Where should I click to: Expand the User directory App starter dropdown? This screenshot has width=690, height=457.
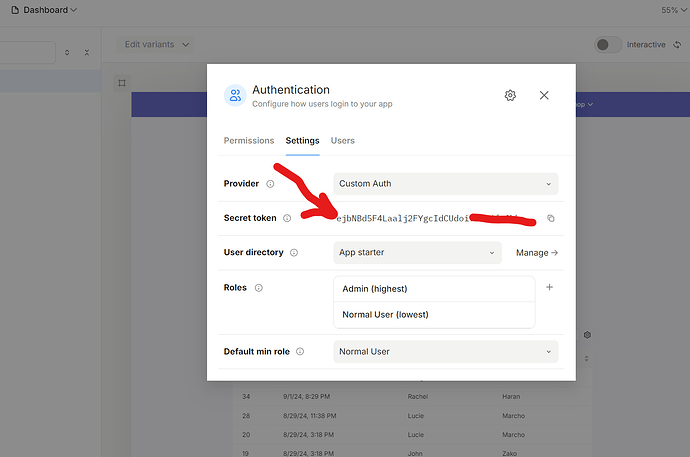pos(417,253)
